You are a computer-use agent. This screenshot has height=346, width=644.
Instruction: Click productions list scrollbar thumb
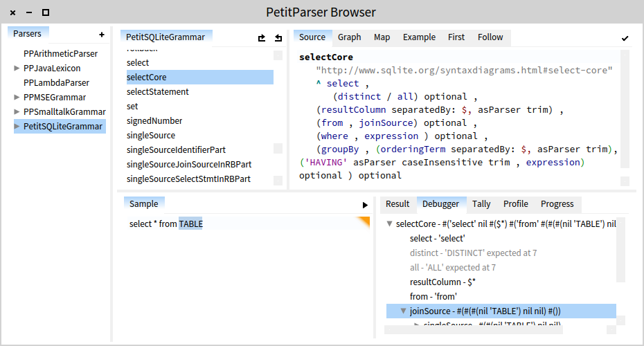pos(278,148)
